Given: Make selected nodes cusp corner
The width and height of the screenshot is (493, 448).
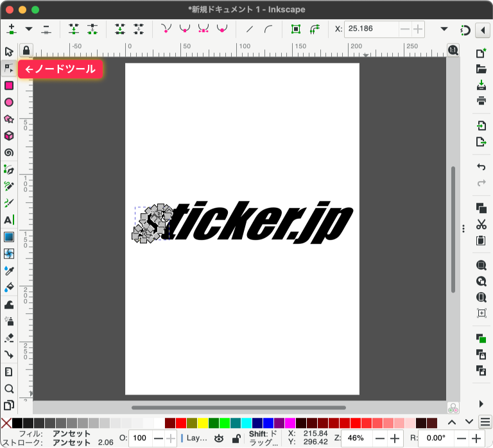Looking at the screenshot, I should tap(166, 29).
